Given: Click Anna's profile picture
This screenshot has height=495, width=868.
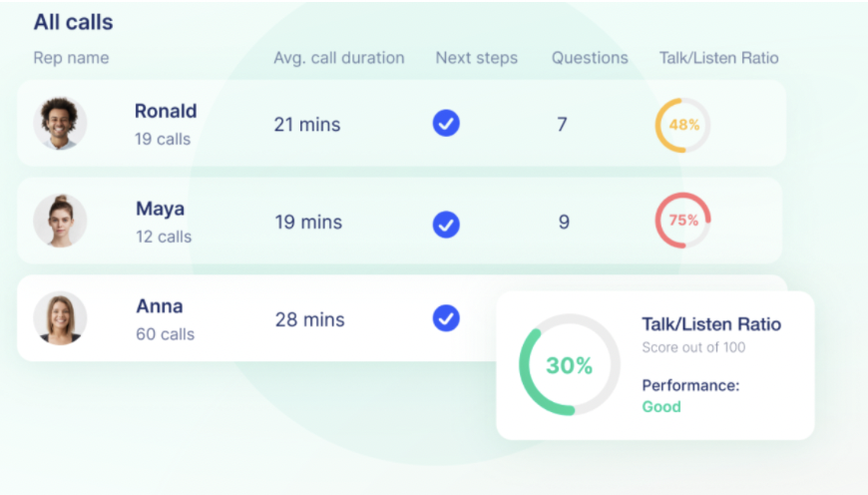Looking at the screenshot, I should click(60, 318).
